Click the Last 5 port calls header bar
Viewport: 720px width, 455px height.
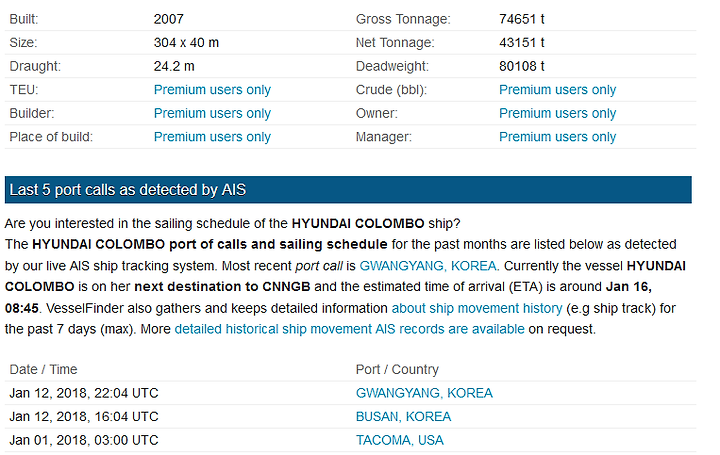347,189
